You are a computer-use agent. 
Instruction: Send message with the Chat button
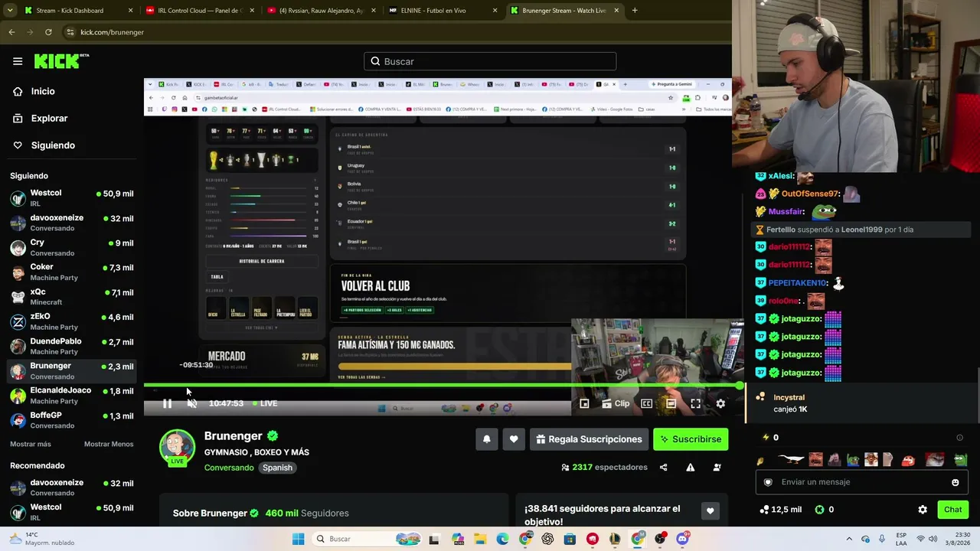[x=952, y=510]
